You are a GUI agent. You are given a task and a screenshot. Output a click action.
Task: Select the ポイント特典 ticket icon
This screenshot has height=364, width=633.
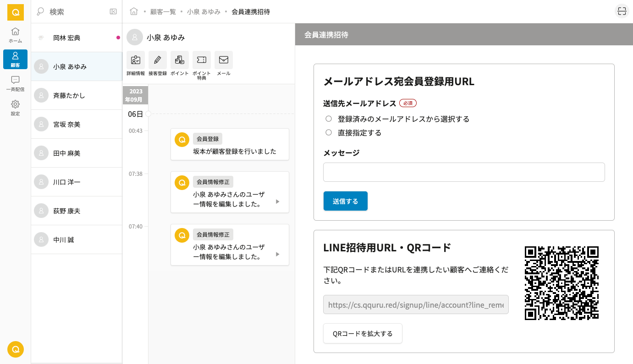pyautogui.click(x=202, y=60)
